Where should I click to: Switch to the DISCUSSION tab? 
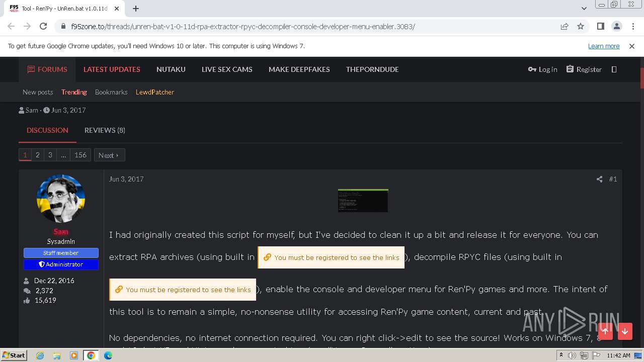click(x=47, y=130)
